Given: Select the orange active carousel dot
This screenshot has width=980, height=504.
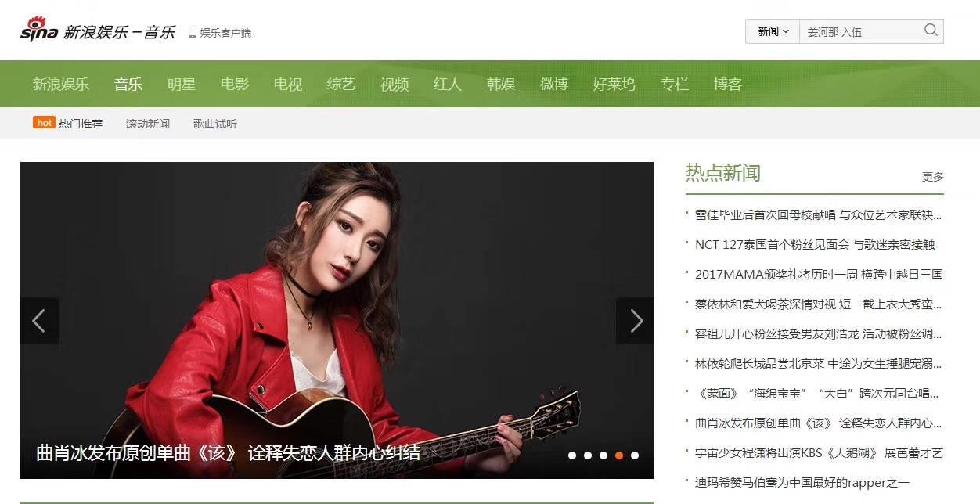Looking at the screenshot, I should click(x=619, y=455).
